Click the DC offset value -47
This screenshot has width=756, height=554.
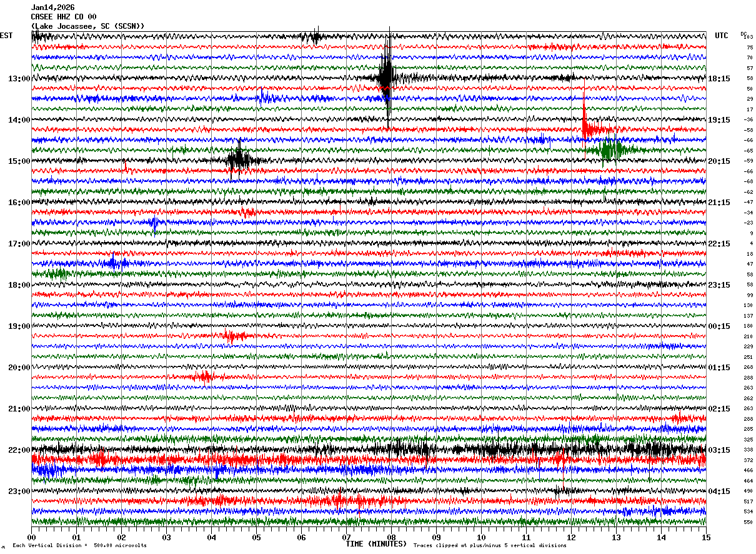(x=749, y=203)
